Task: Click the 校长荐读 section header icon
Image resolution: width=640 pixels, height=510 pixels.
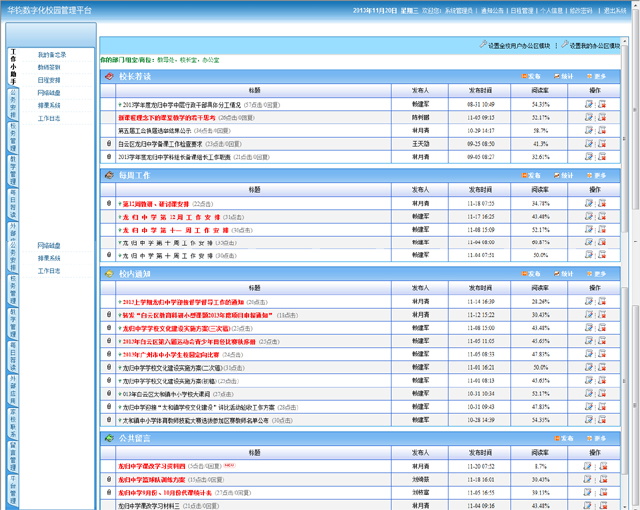Action: 109,76
